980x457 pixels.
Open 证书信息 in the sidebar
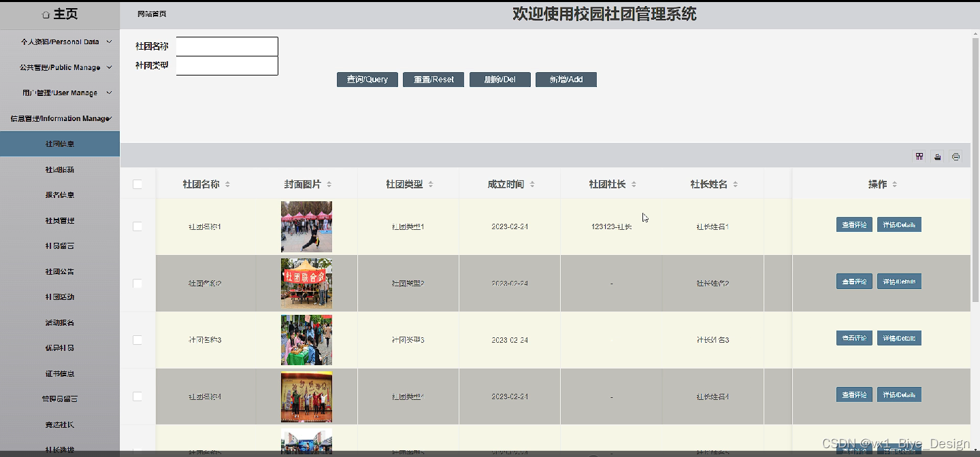60,373
